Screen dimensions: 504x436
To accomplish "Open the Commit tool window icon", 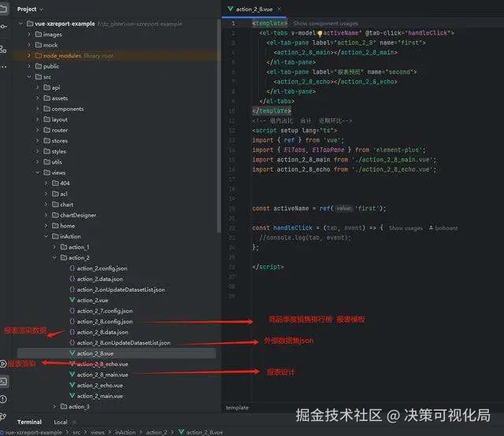I will (3, 27).
